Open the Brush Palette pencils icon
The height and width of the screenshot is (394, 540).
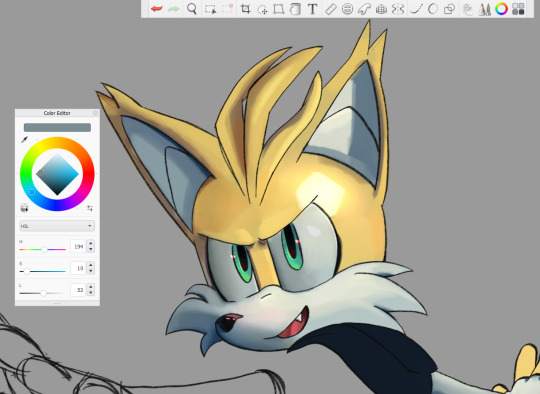(484, 9)
